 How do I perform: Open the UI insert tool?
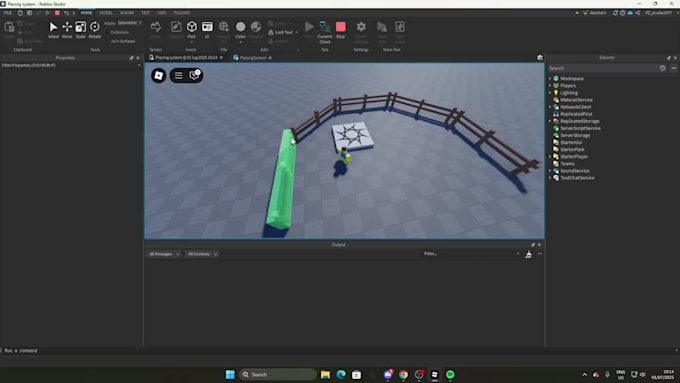coord(207,29)
